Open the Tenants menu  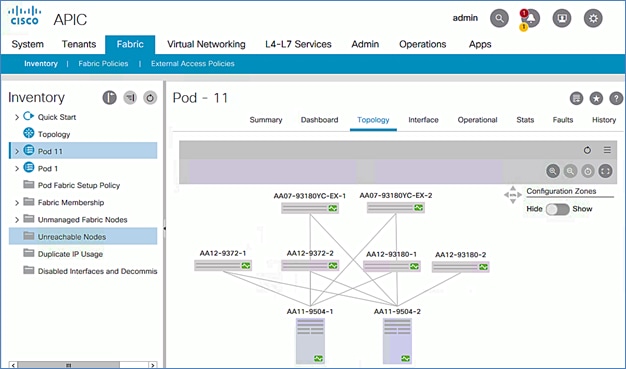pos(79,44)
